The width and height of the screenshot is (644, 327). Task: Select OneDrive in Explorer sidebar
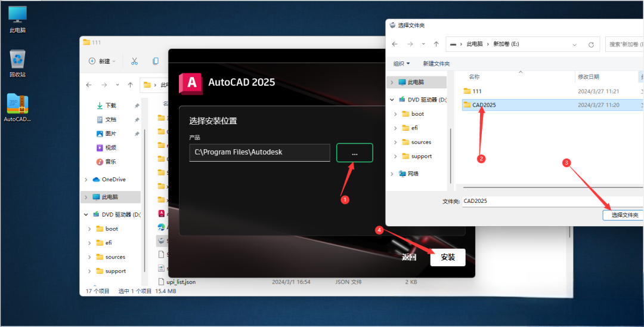(x=109, y=180)
